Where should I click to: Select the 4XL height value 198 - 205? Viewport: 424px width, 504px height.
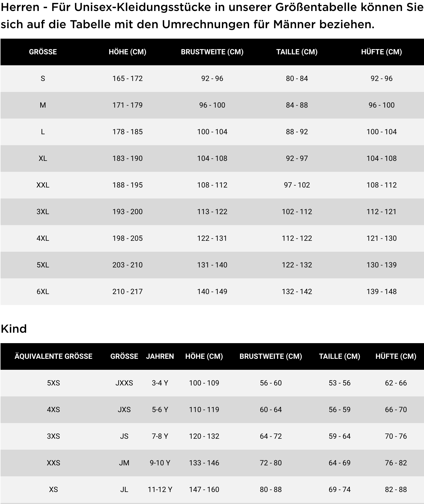click(x=127, y=238)
